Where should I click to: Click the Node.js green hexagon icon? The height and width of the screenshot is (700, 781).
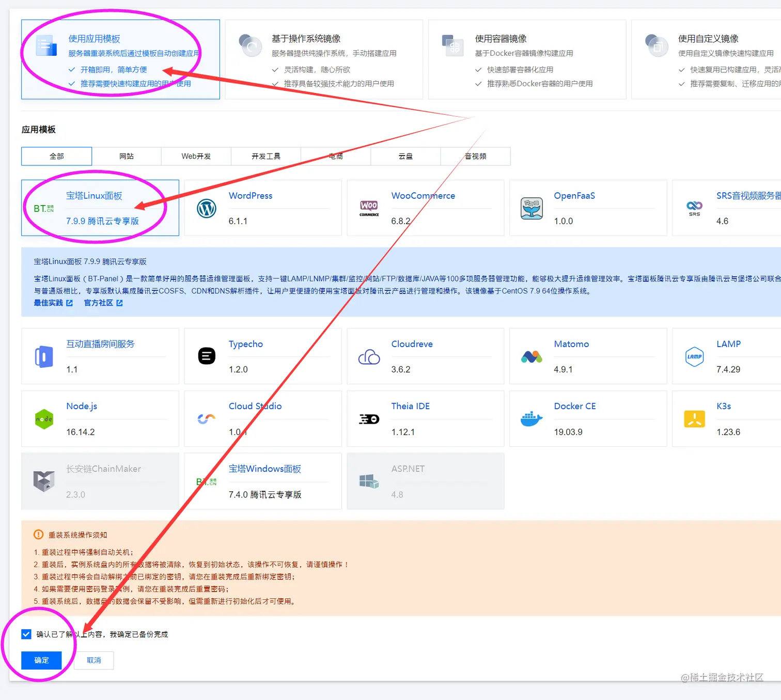(x=44, y=419)
